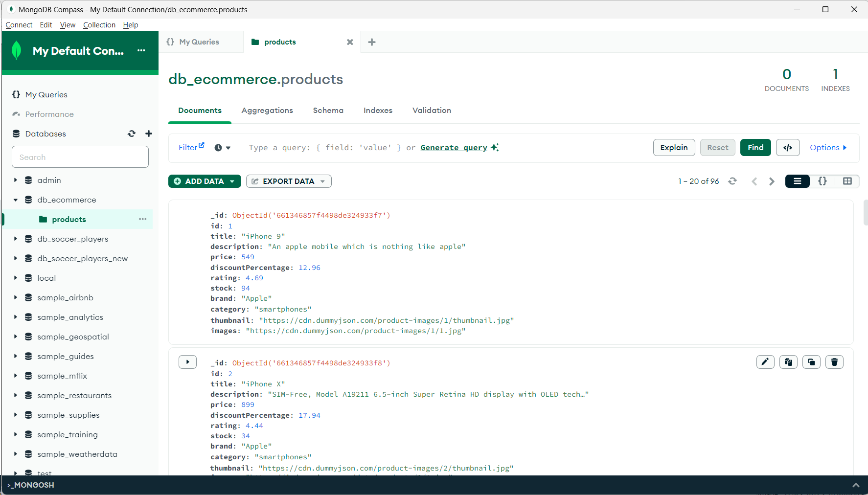Open the Connect menu
This screenshot has width=868, height=495.
click(x=19, y=25)
